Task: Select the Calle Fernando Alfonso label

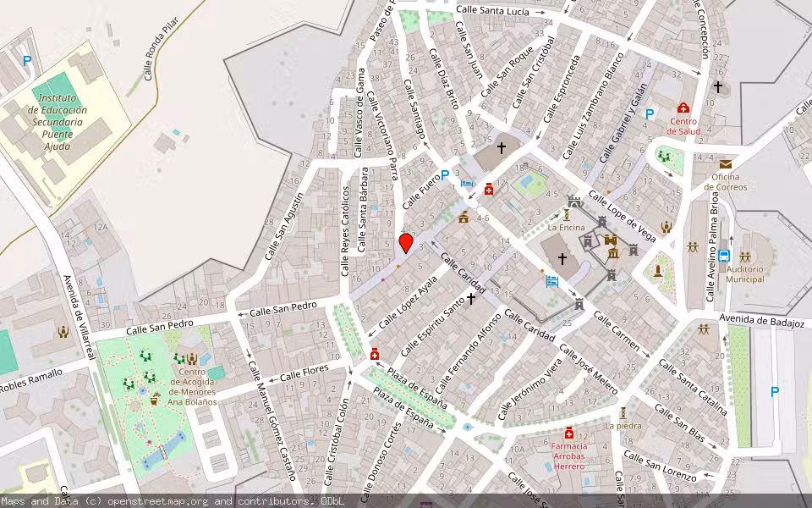Action: click(x=469, y=354)
